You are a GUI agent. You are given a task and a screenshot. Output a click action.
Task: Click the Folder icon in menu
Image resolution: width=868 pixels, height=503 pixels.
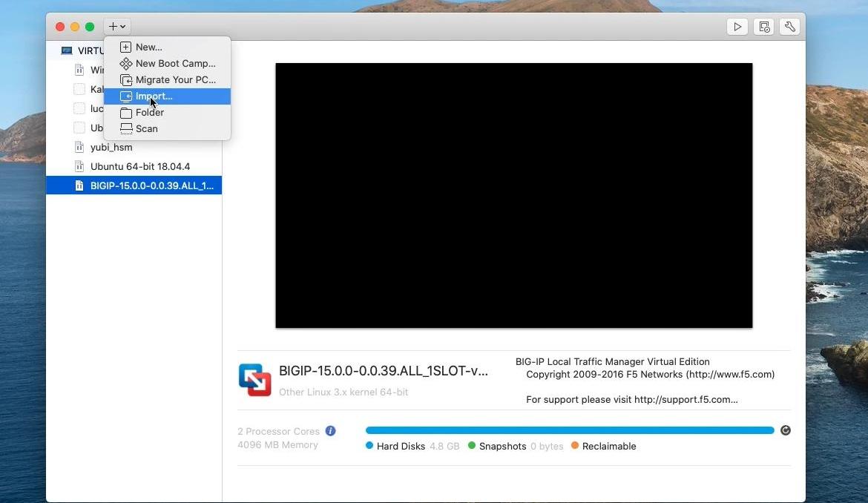[x=126, y=112]
